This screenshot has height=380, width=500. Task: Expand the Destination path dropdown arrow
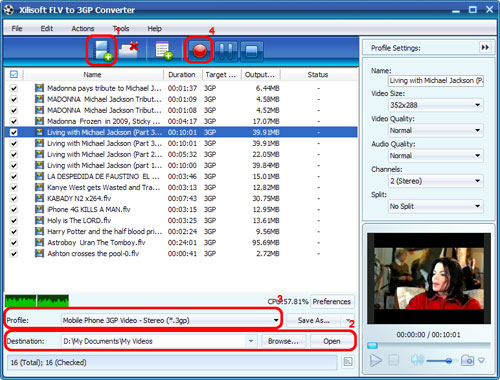[251, 341]
